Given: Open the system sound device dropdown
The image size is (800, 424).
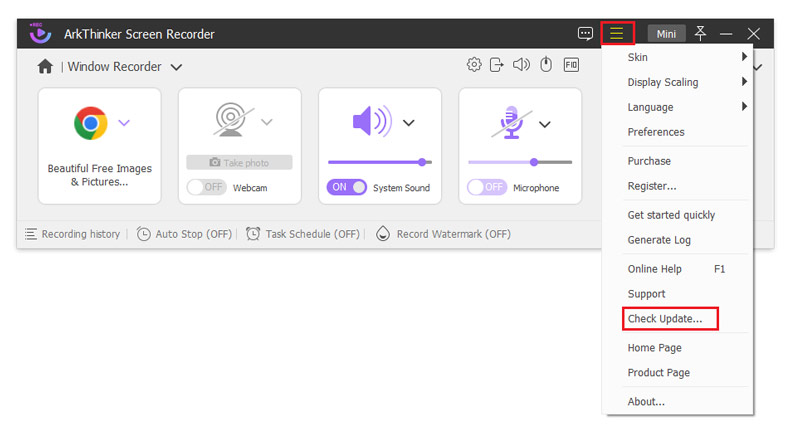Looking at the screenshot, I should tap(408, 123).
